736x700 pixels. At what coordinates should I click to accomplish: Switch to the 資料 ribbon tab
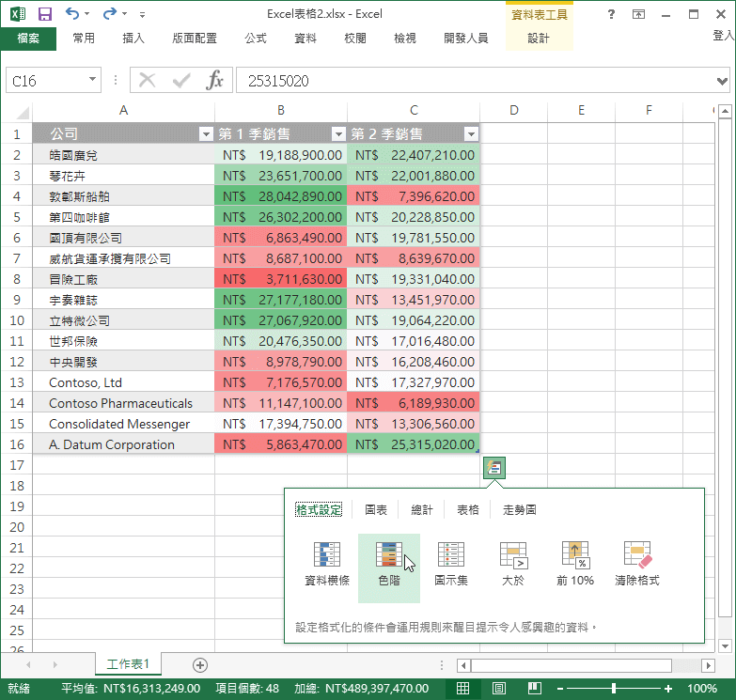305,39
